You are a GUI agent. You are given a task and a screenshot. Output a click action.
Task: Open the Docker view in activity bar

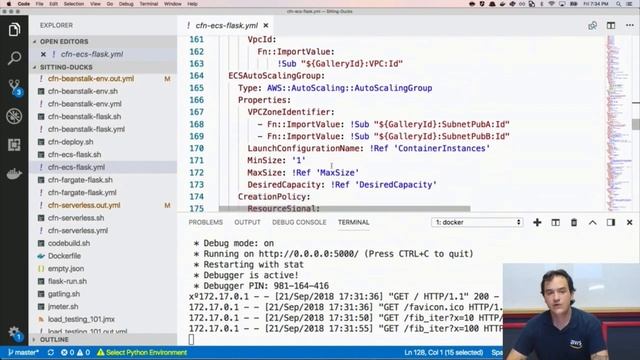pos(14,174)
